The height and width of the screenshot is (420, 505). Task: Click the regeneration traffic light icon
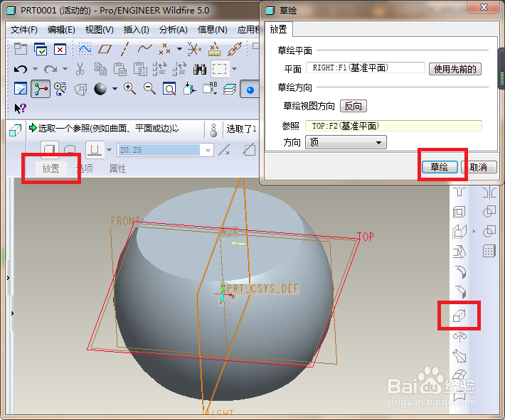tap(213, 130)
